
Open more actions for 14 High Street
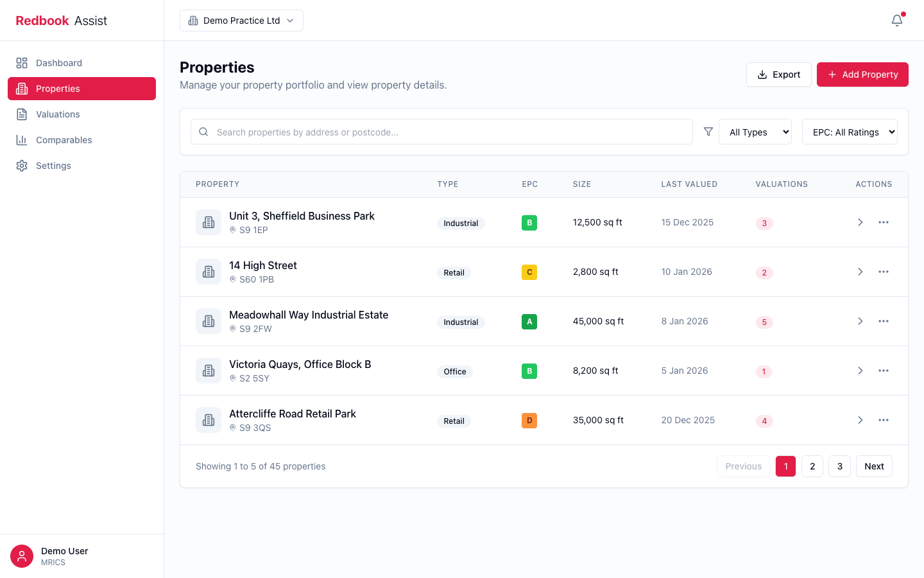point(884,272)
